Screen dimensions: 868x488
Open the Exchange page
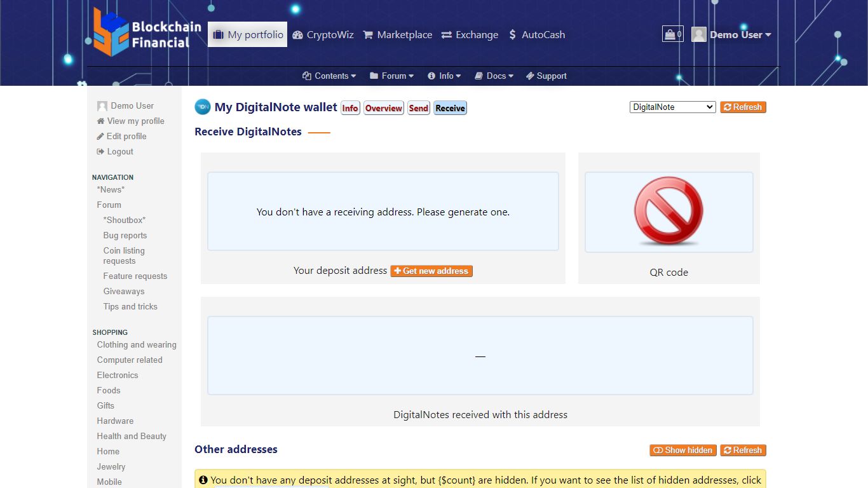click(470, 35)
